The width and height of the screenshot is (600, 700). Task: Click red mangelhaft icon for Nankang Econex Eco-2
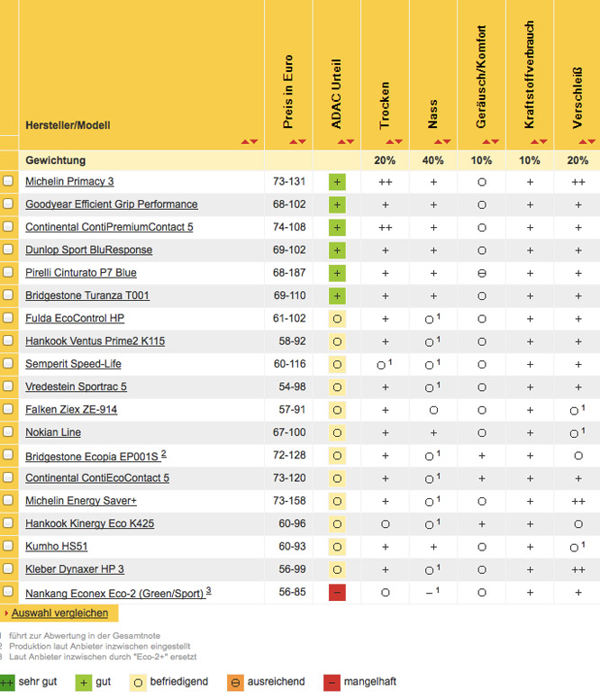tap(337, 593)
